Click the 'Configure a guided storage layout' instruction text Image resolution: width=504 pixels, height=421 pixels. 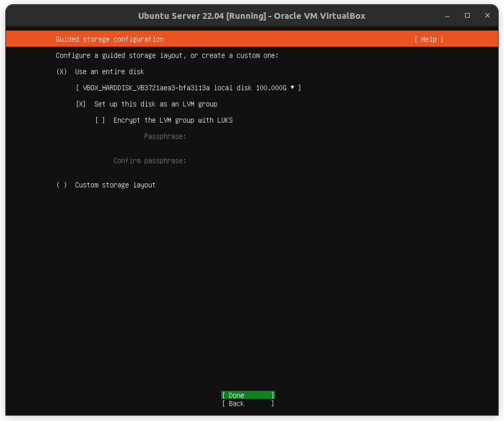click(x=167, y=55)
